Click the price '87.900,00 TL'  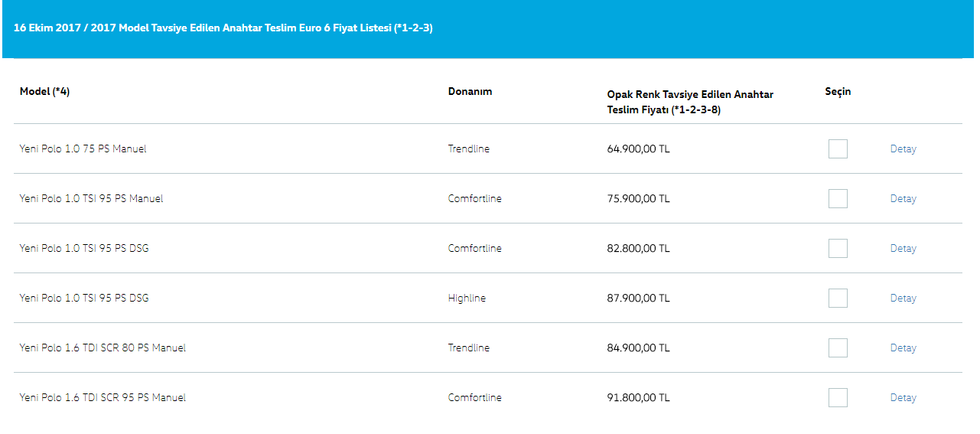(638, 299)
